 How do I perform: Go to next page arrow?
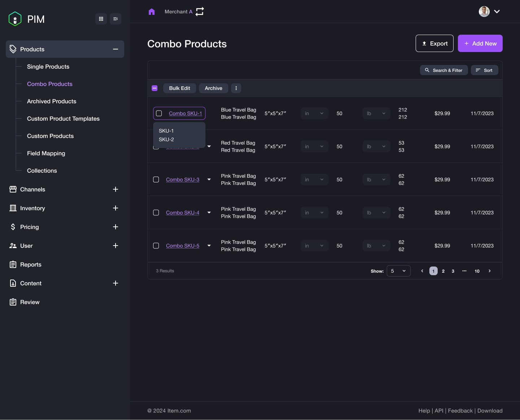point(490,271)
